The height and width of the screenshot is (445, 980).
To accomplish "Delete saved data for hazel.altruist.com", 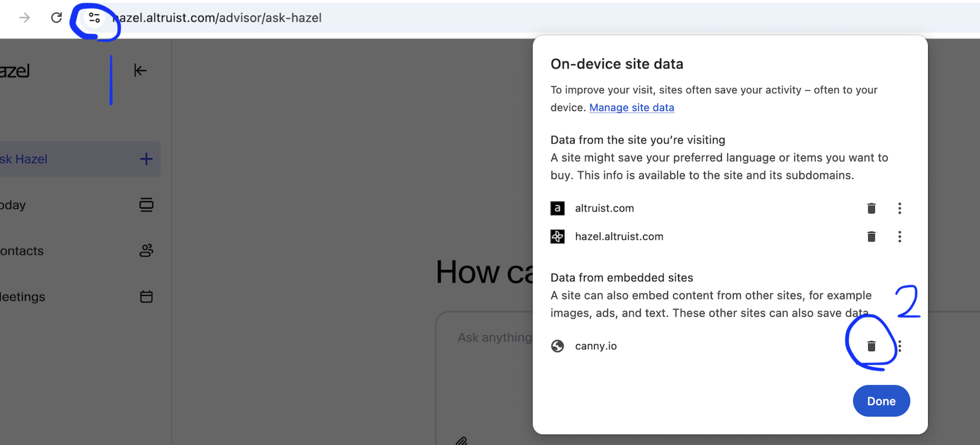I will pyautogui.click(x=871, y=236).
